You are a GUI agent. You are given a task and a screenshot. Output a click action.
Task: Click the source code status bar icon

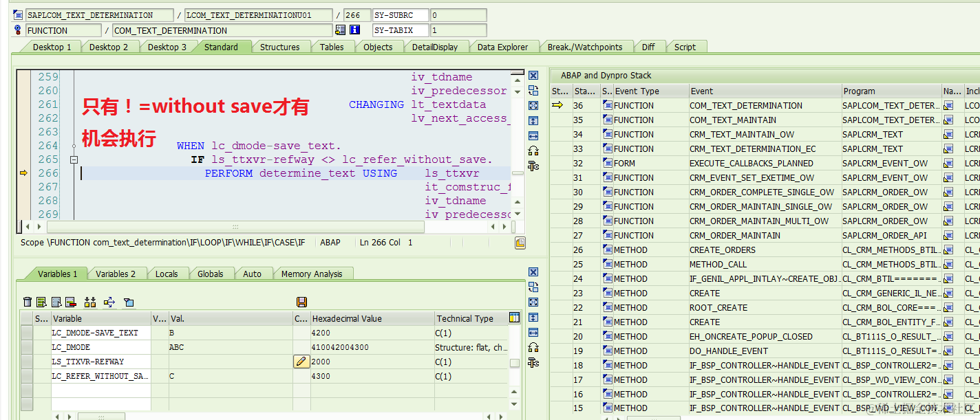point(520,243)
